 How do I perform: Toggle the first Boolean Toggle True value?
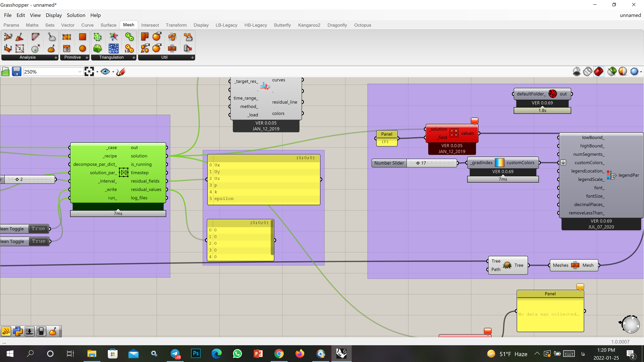click(x=39, y=229)
